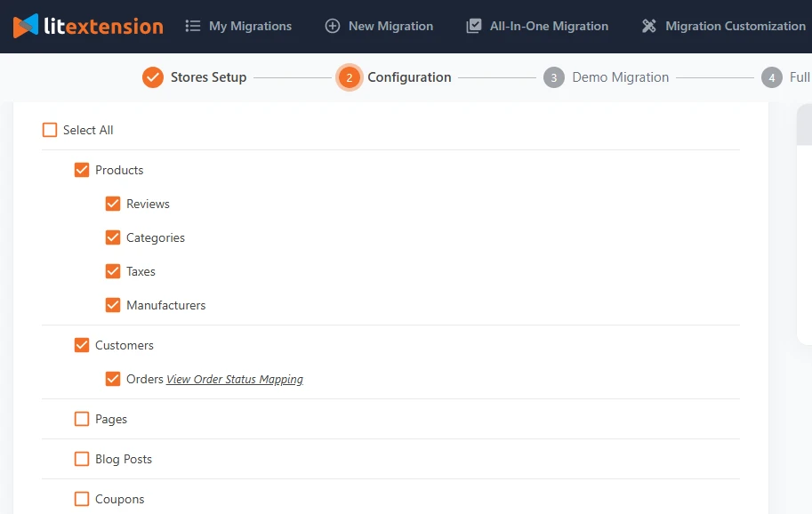The width and height of the screenshot is (812, 514).
Task: Click the step 2 Configuration circle
Action: point(349,77)
